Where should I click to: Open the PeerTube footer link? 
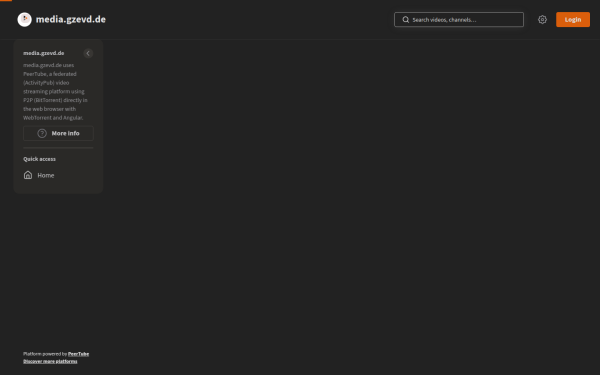coord(78,354)
